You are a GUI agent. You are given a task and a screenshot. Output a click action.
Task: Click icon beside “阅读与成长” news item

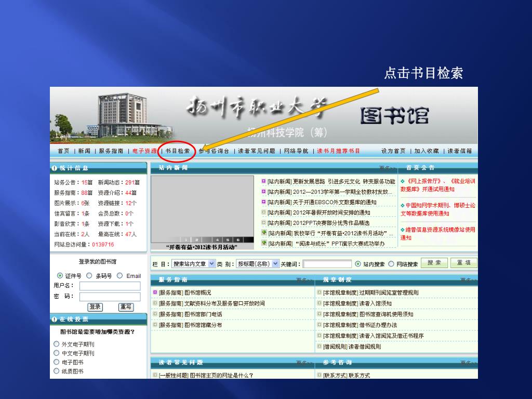(x=264, y=243)
